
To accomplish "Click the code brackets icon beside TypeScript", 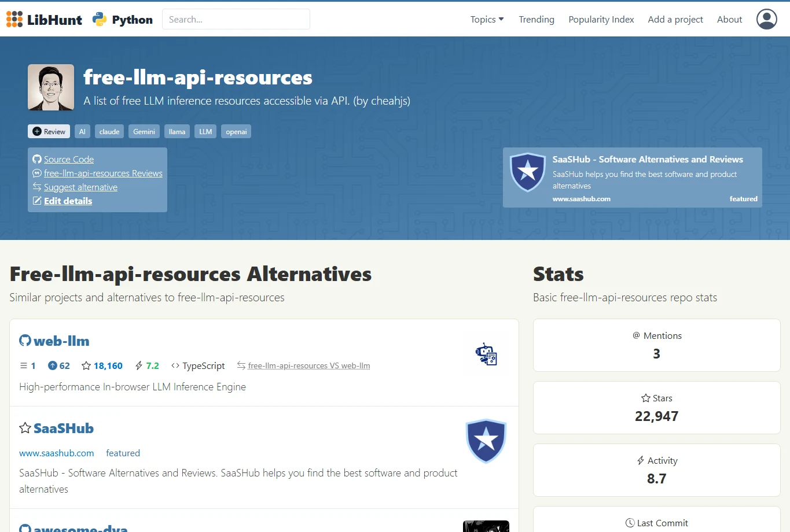I will pyautogui.click(x=175, y=365).
